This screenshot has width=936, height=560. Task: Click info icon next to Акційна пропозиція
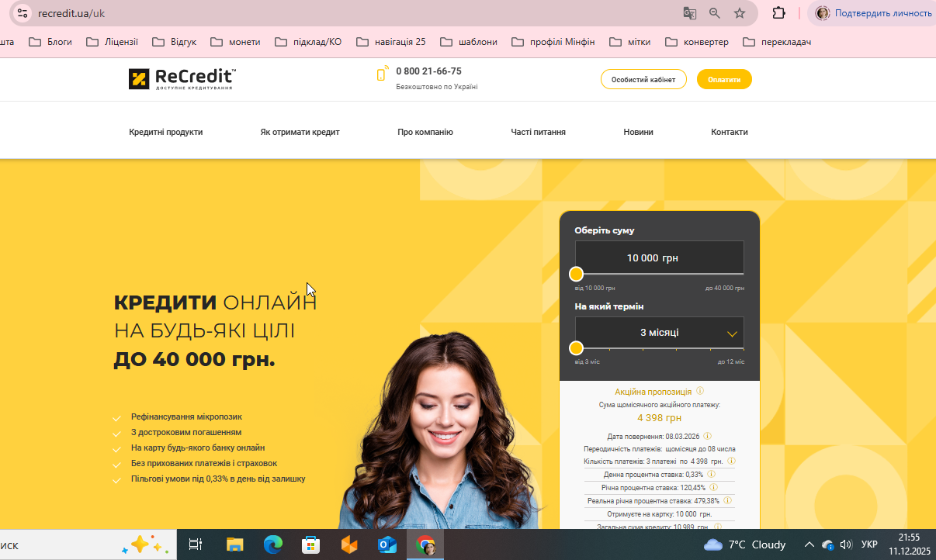pyautogui.click(x=700, y=391)
